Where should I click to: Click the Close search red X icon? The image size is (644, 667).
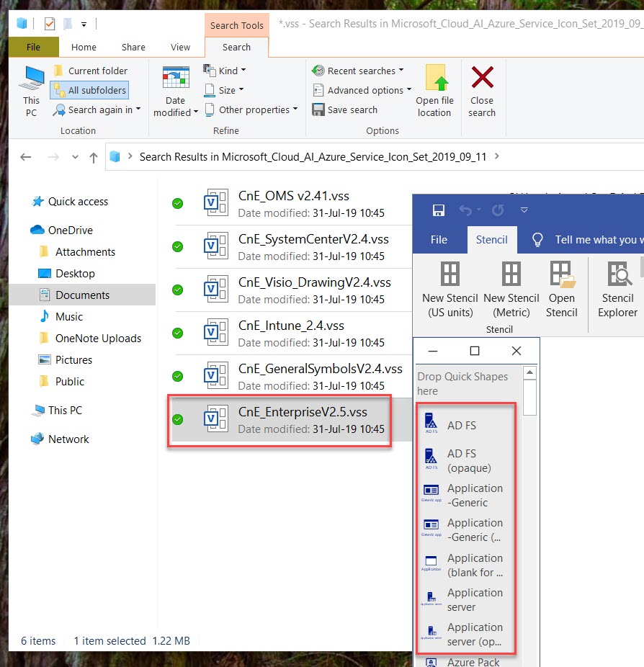[x=482, y=79]
